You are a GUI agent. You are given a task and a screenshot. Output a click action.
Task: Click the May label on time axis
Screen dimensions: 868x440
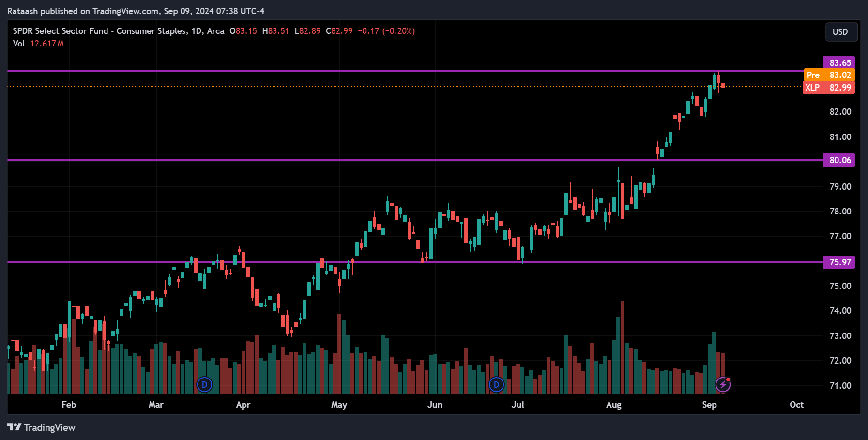(x=339, y=405)
